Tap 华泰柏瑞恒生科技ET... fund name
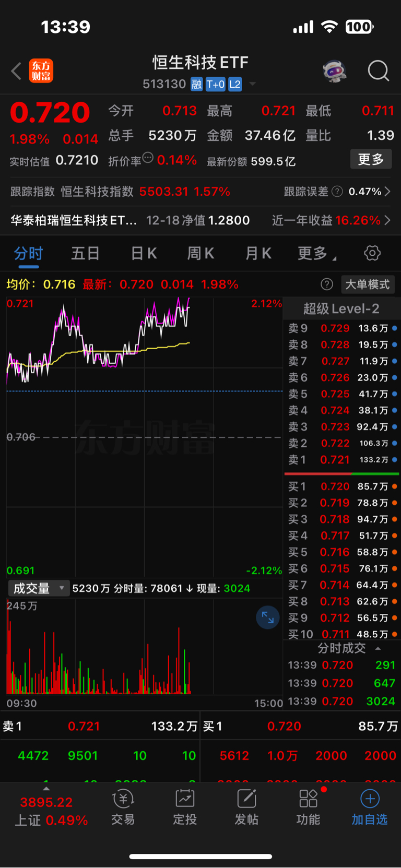 click(x=74, y=220)
